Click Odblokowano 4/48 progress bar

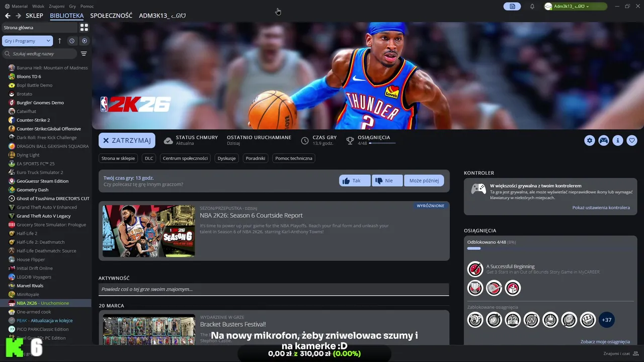(550, 248)
